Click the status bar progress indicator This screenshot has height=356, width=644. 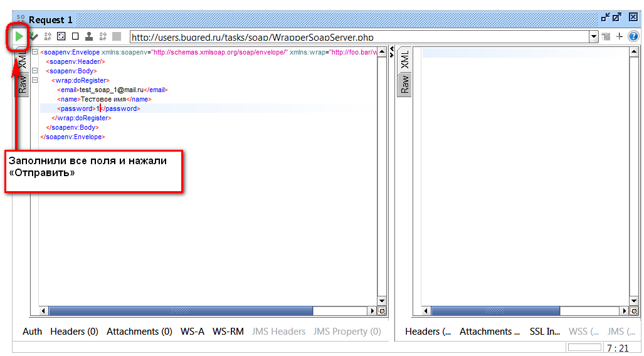pyautogui.click(x=584, y=347)
